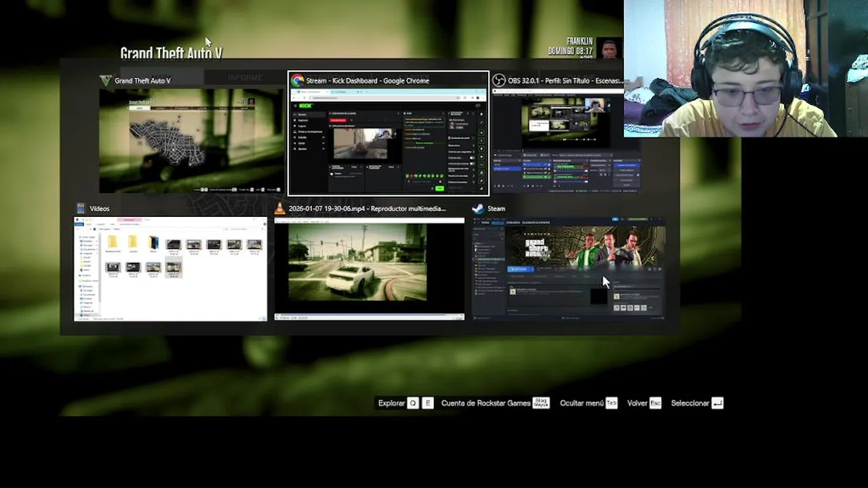Image resolution: width=868 pixels, height=488 pixels.
Task: Open the Videos File Explorer window thumbnail
Action: coord(171,268)
